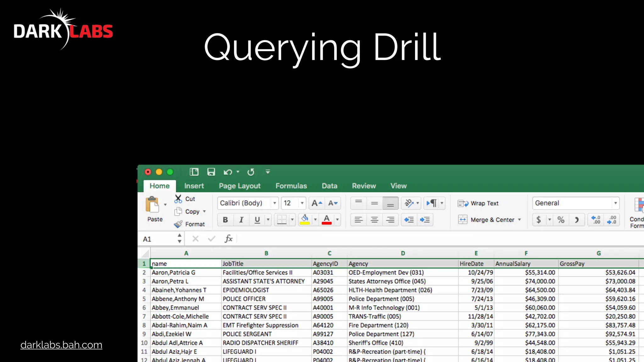The width and height of the screenshot is (644, 362).
Task: Open the quick access toolbar customize arrow
Action: tap(268, 172)
